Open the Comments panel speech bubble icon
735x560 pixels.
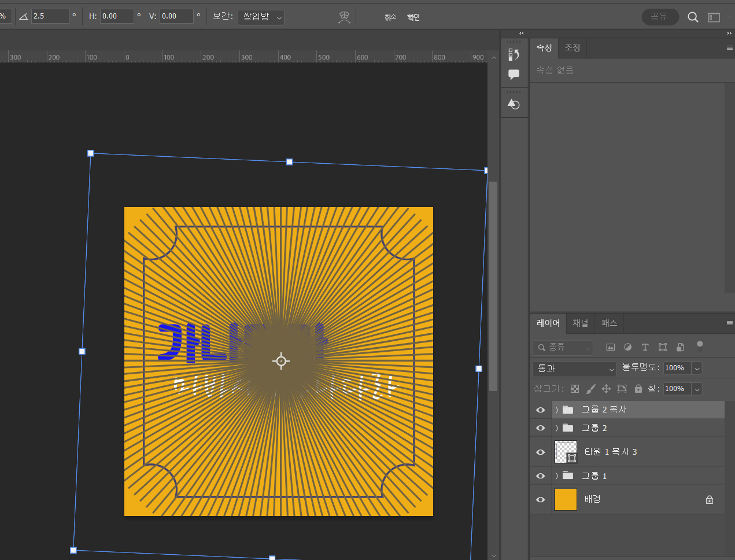[x=514, y=75]
